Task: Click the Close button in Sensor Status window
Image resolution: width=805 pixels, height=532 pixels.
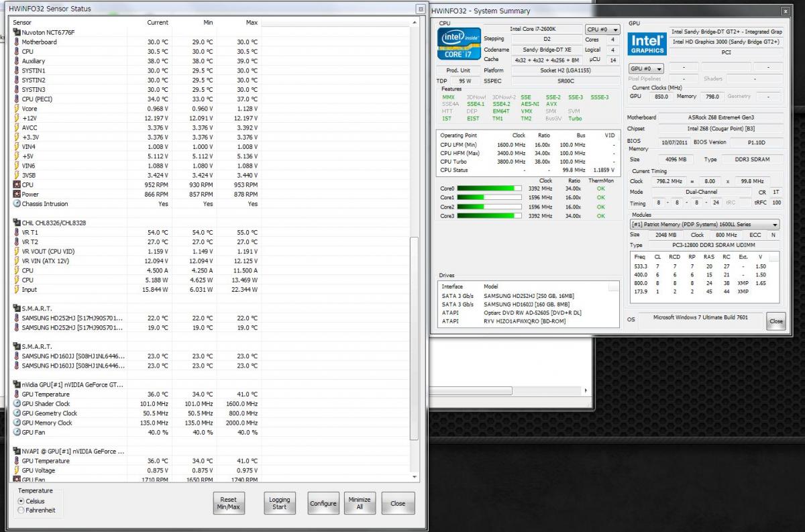Action: (x=398, y=503)
